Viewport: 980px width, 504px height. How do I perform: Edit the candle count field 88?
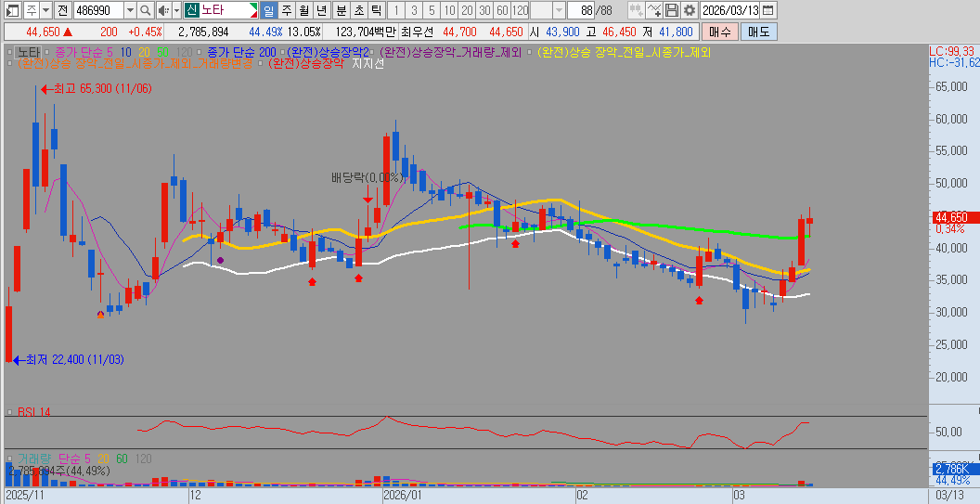click(581, 10)
